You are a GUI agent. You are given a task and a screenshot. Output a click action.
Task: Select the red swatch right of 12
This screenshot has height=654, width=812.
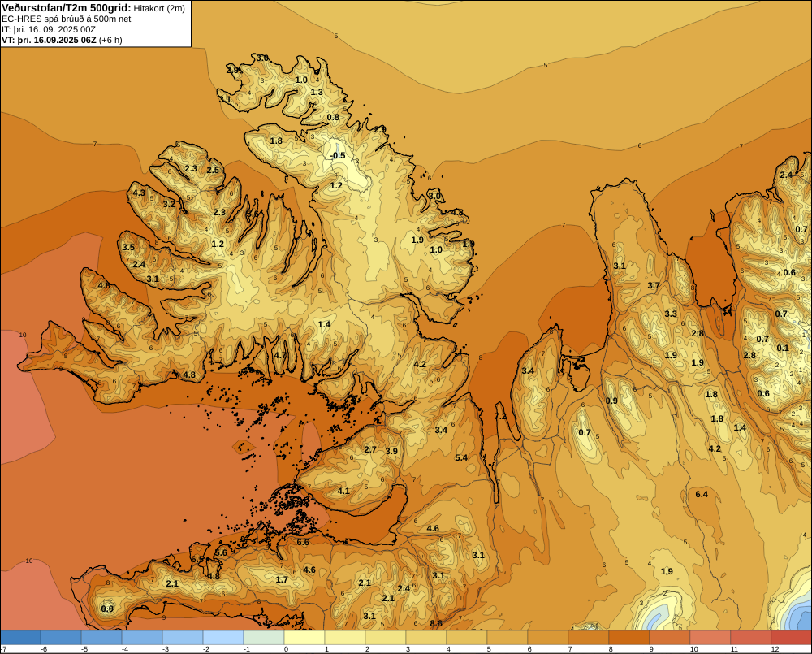[791, 638]
